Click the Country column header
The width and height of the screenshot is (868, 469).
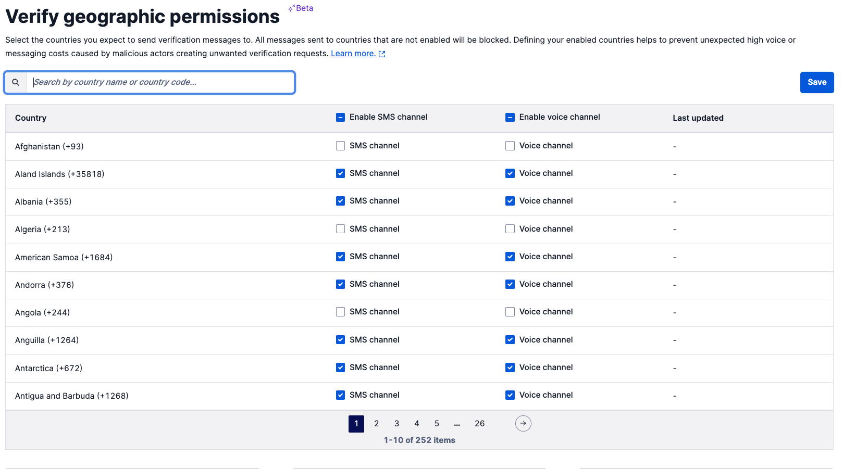[x=31, y=118]
